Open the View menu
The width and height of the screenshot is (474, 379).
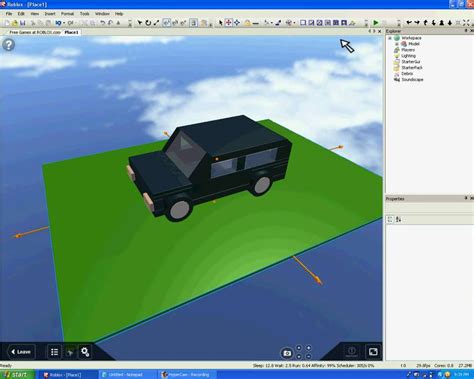(x=35, y=14)
